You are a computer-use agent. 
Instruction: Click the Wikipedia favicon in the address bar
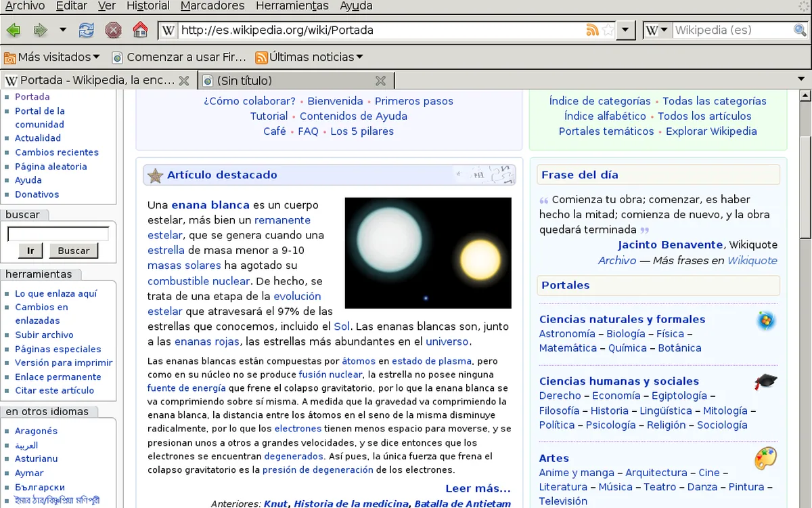[x=168, y=30]
